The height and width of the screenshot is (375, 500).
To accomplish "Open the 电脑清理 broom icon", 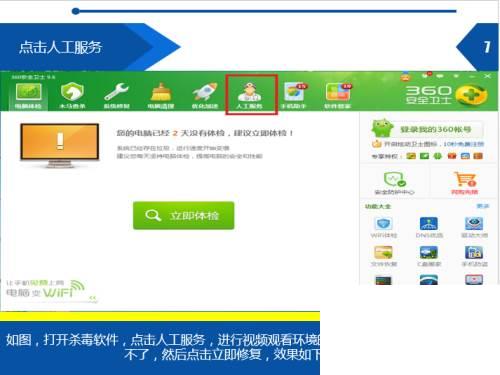I will 161,95.
